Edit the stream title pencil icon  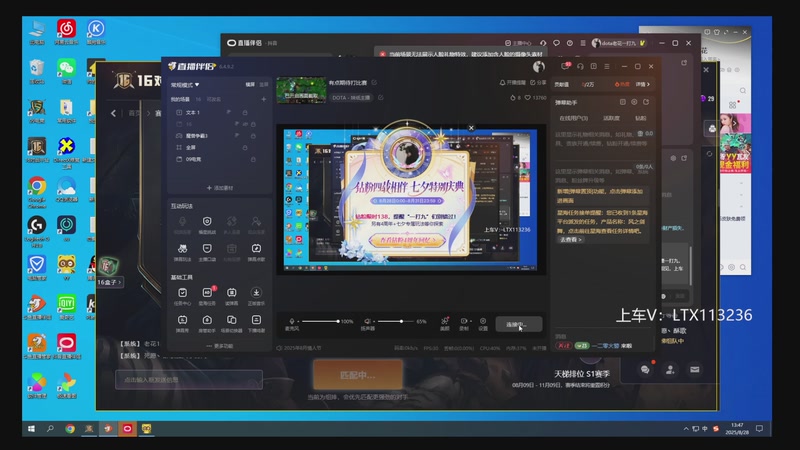(374, 82)
